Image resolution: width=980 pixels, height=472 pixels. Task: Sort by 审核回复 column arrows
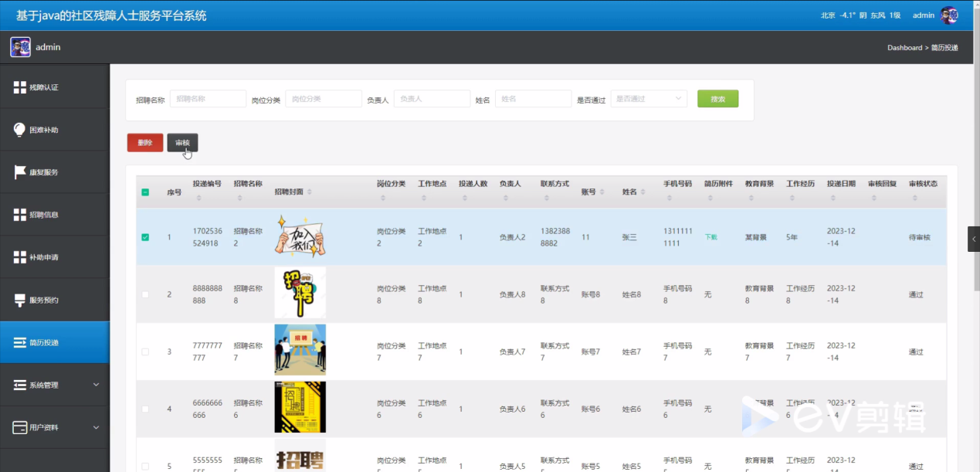[x=874, y=199]
